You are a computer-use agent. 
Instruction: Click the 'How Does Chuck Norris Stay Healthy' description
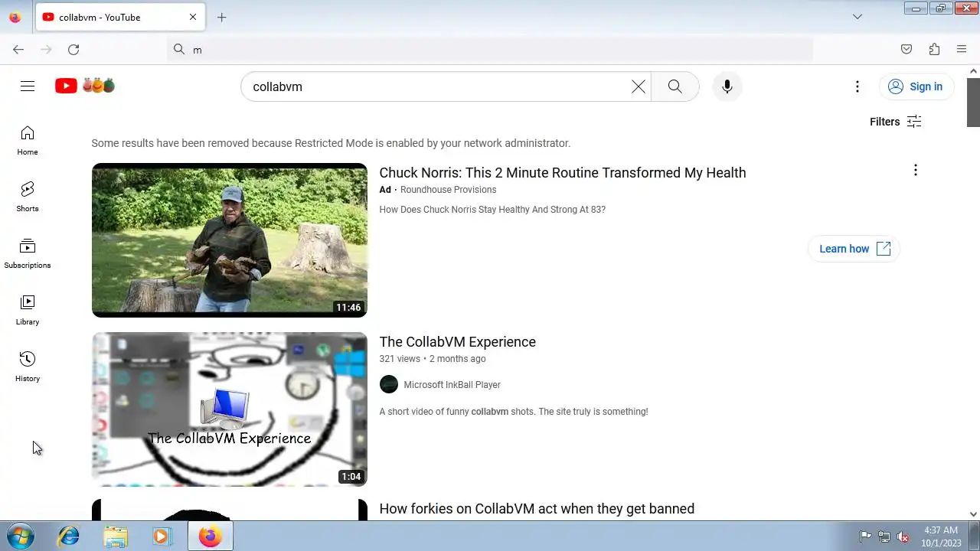click(x=492, y=210)
